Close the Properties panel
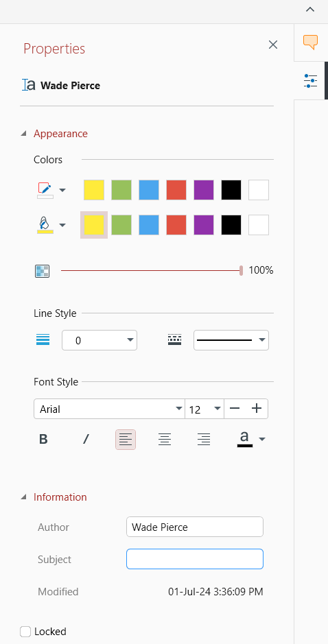Image resolution: width=328 pixels, height=644 pixels. (x=273, y=45)
